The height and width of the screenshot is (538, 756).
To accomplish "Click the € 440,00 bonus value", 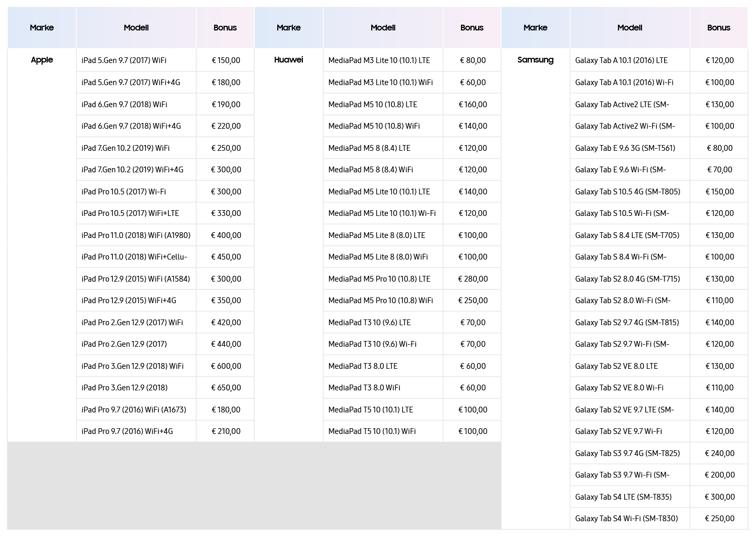I will coord(226,344).
